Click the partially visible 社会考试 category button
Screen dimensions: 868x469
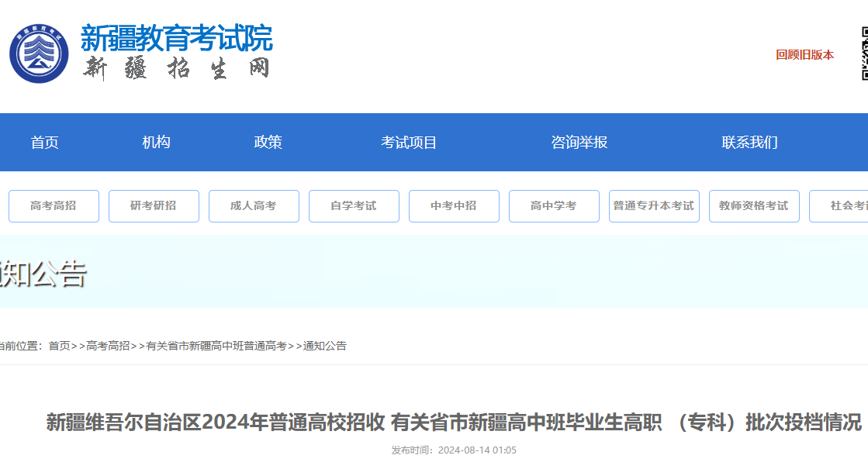pos(839,206)
